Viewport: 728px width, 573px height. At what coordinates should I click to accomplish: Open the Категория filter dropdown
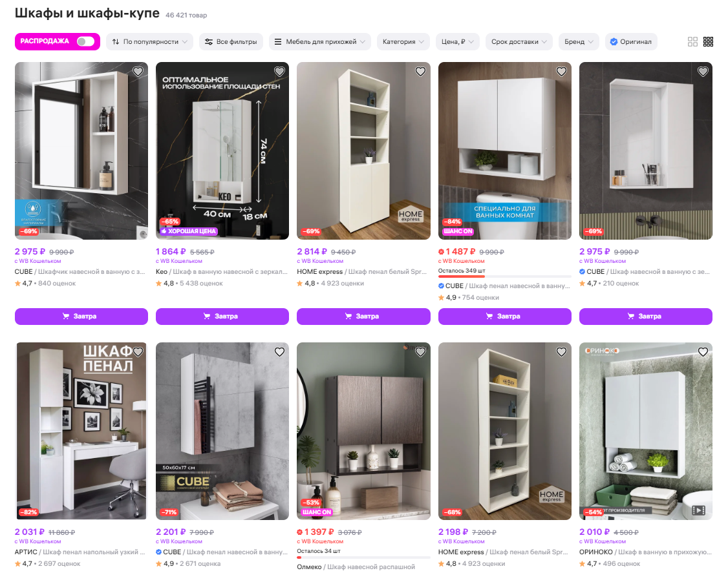[x=403, y=42]
